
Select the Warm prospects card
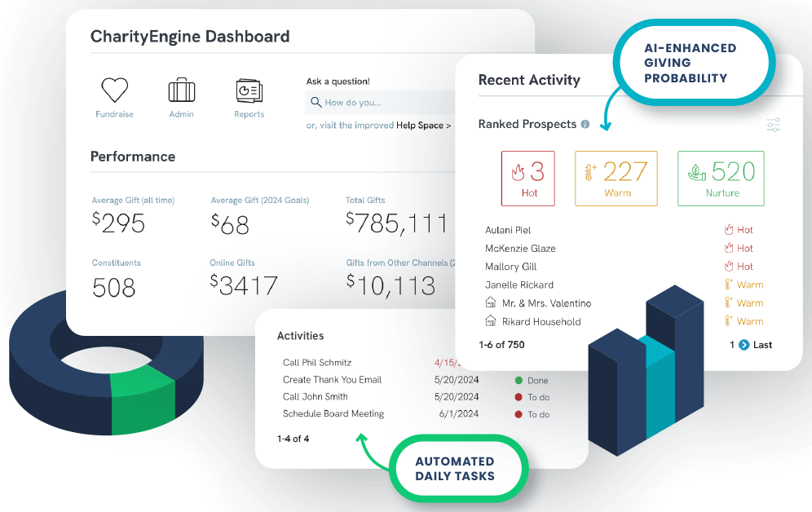tap(616, 179)
